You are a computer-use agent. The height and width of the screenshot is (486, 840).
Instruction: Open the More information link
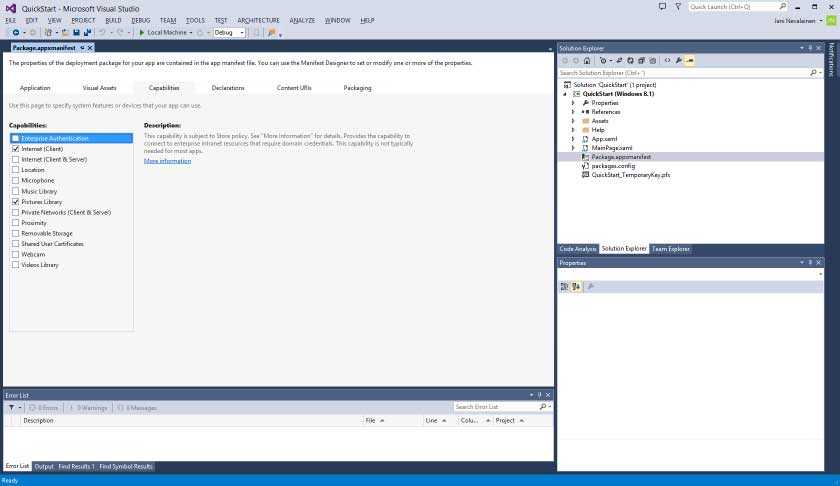pyautogui.click(x=167, y=161)
